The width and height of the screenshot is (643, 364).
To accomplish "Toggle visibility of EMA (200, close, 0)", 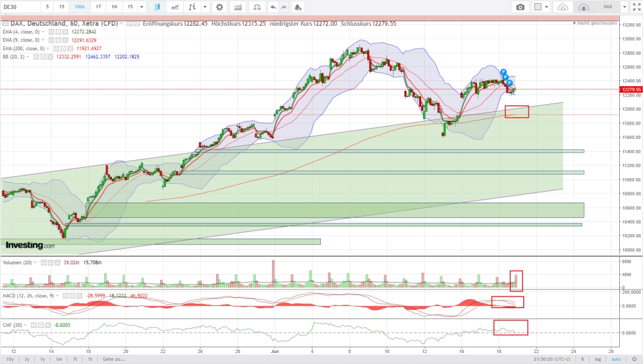I will (x=56, y=48).
